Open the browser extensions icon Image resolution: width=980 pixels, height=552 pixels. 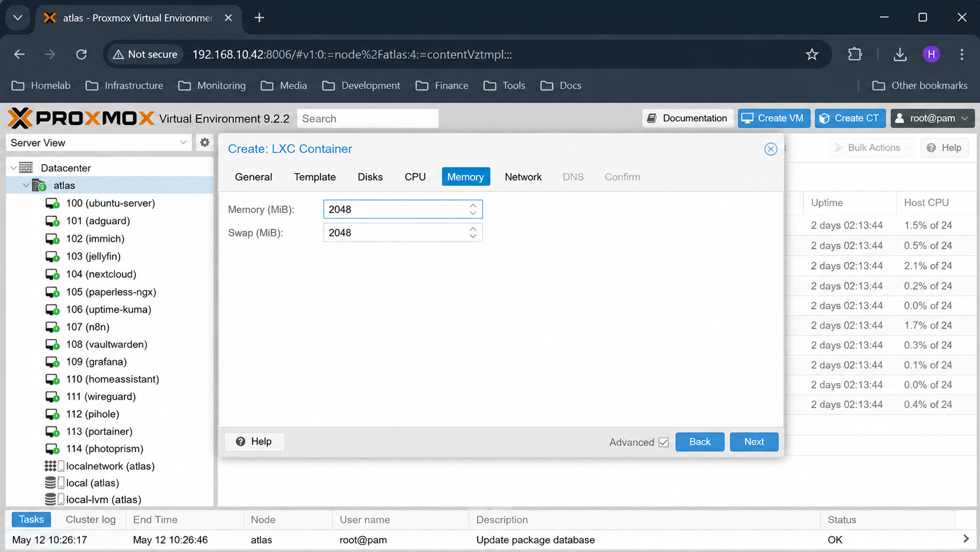tap(855, 55)
